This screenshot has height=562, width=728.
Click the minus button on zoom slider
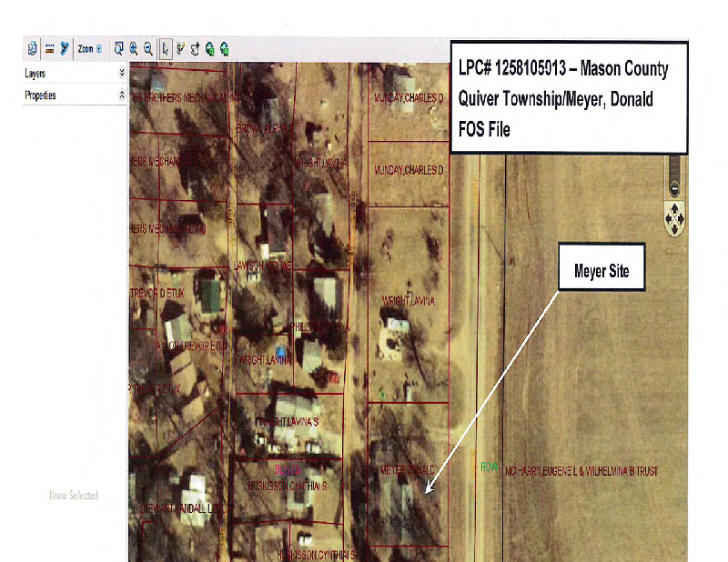pyautogui.click(x=674, y=190)
